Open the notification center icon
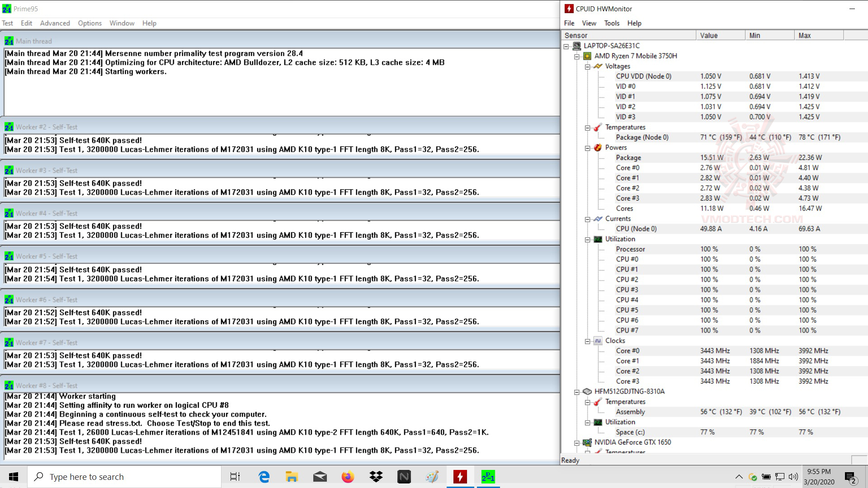 click(850, 477)
